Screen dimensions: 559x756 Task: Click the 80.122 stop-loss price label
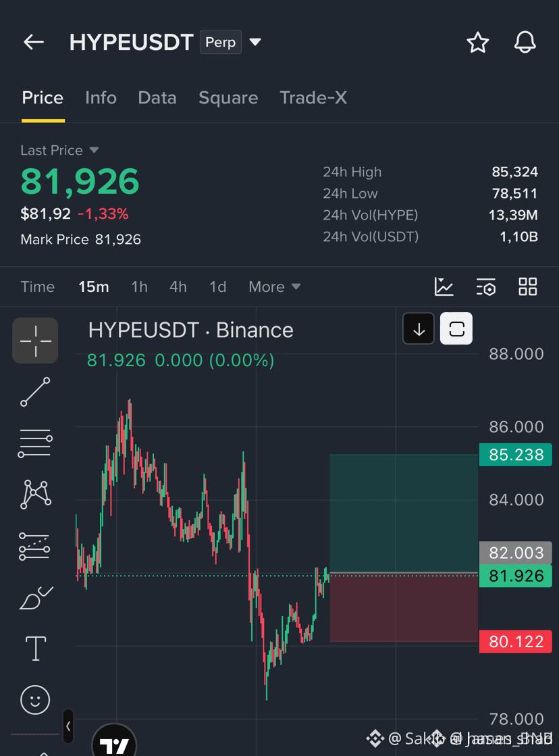click(516, 642)
